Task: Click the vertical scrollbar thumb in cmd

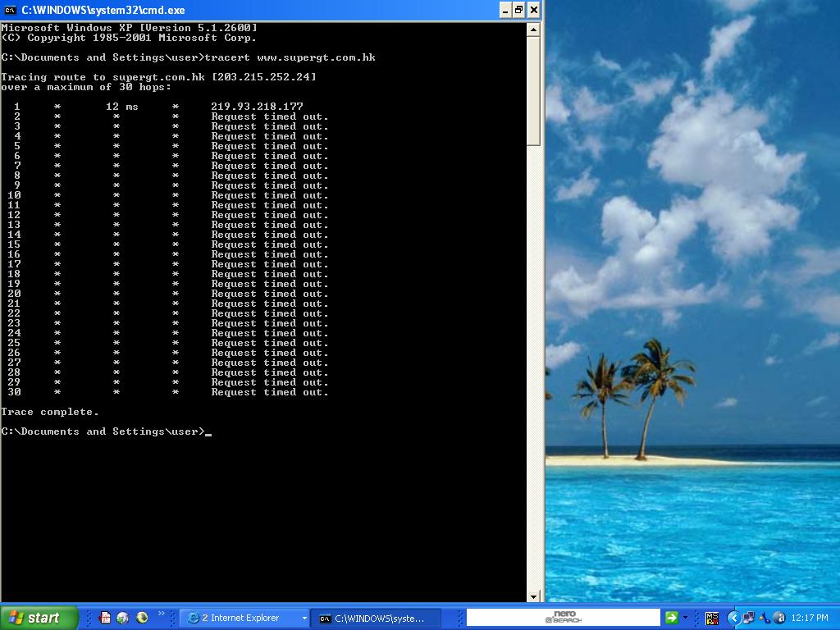Action: coord(533,90)
